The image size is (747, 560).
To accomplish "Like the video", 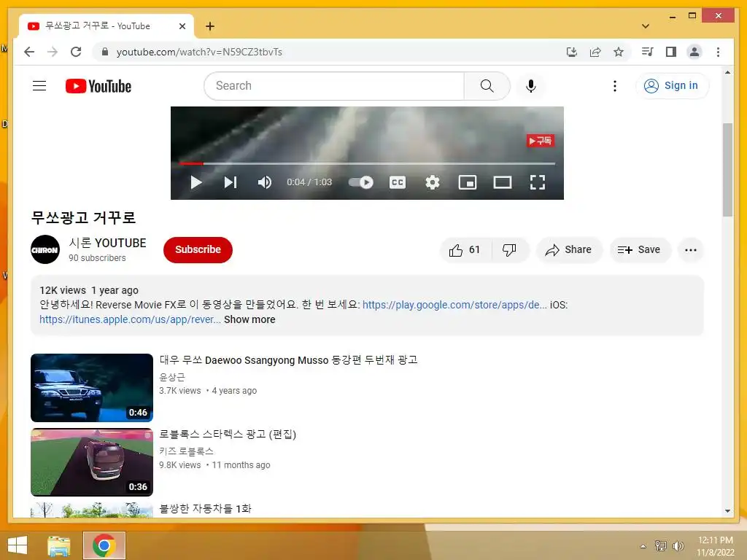I will click(465, 250).
